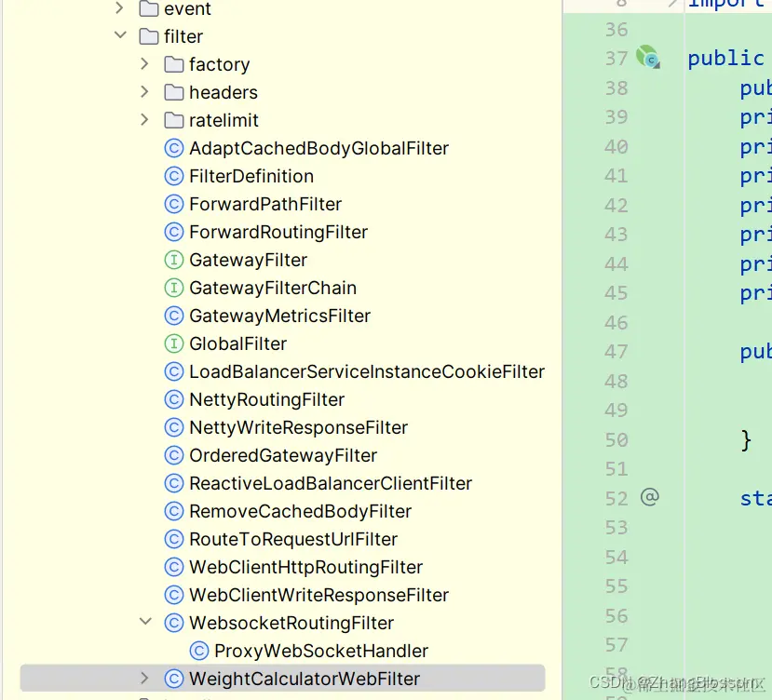Click the NettyWriteResponseFilter class icon
Viewport: 772px width, 700px height.
pyautogui.click(x=174, y=427)
